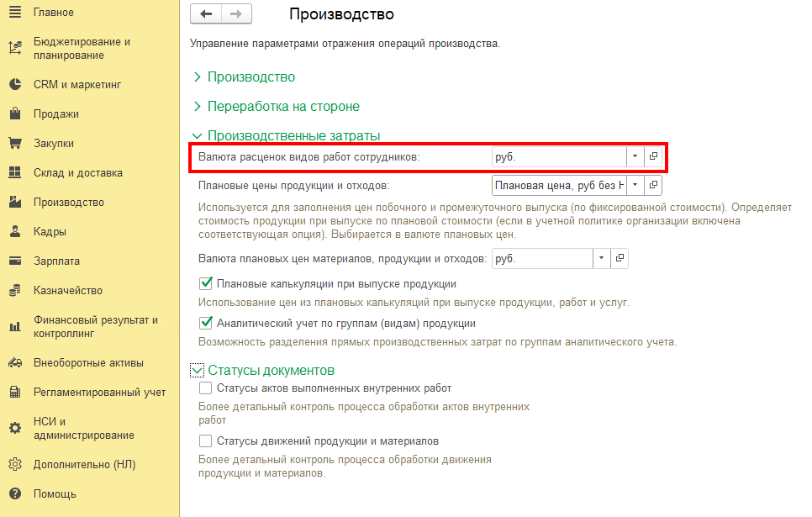Click the Продажи shopping bag icon
Viewport: 812px width, 517px height.
[x=15, y=113]
